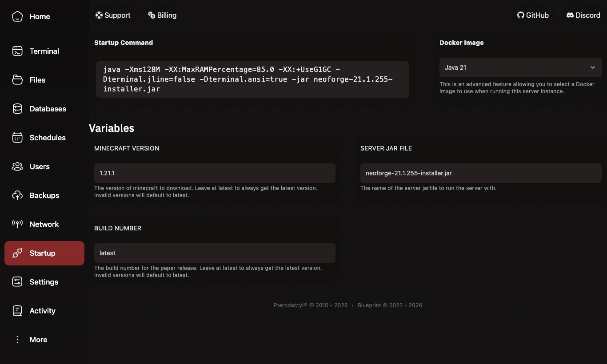Viewport: 607px width, 364px height.
Task: Click the Backups cloud icon
Action: 17,195
